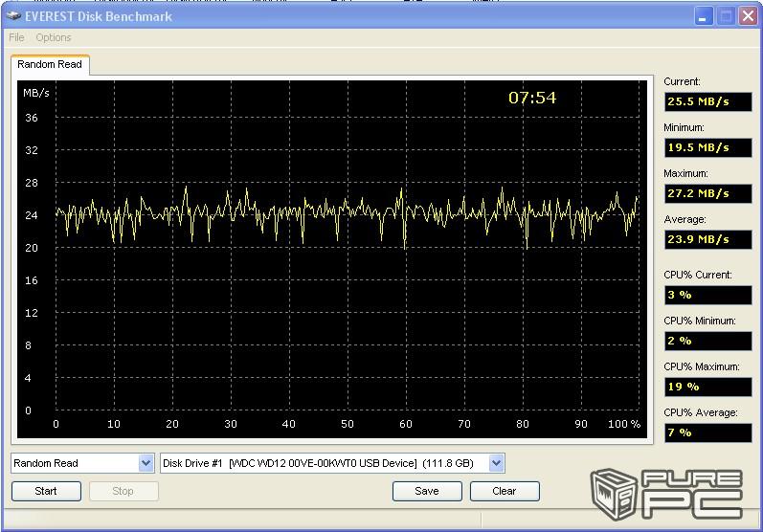Viewport: 763px width, 532px height.
Task: Click the Average 23.9 MB/s value
Action: point(708,239)
